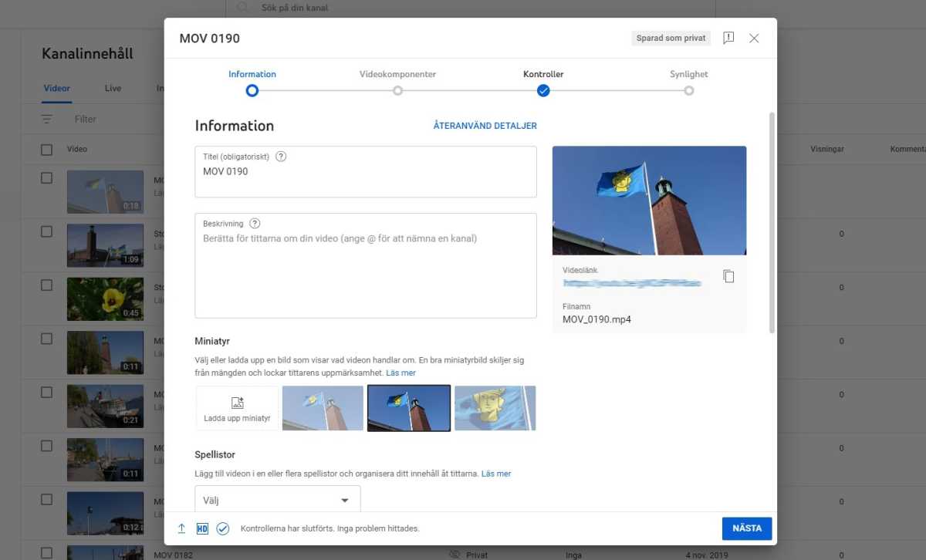Click the checks complete checkmark icon
926x560 pixels.
[223, 528]
